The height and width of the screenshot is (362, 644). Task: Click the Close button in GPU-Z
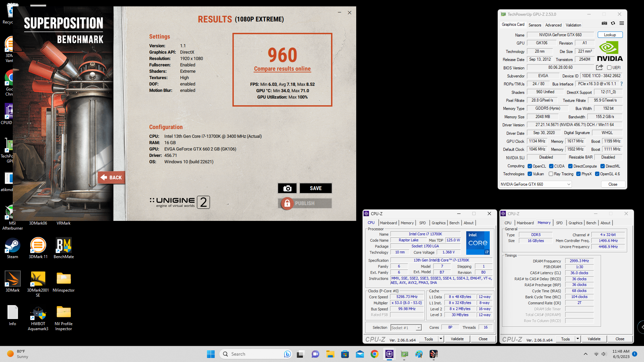click(x=613, y=184)
